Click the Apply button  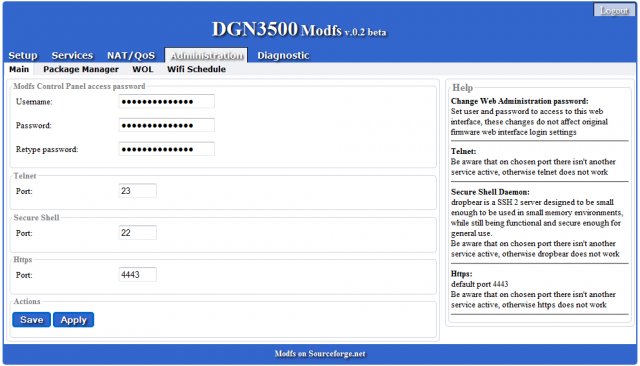[73, 320]
